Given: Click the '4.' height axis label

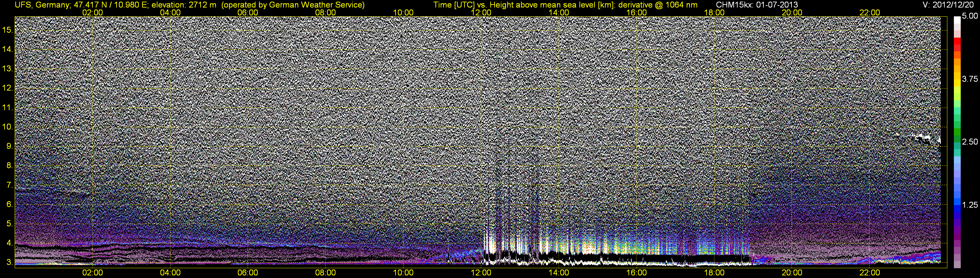Looking at the screenshot, I should click(10, 243).
